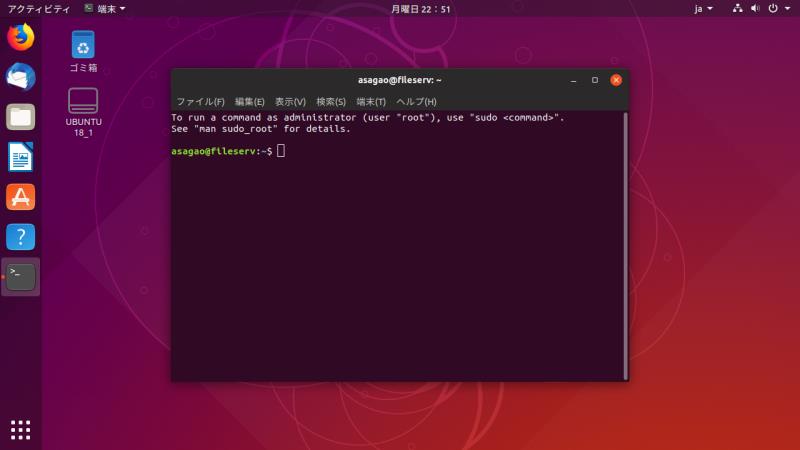Screen dimensions: 800x450
Task: Open the ja input source dropdown
Action: click(703, 9)
